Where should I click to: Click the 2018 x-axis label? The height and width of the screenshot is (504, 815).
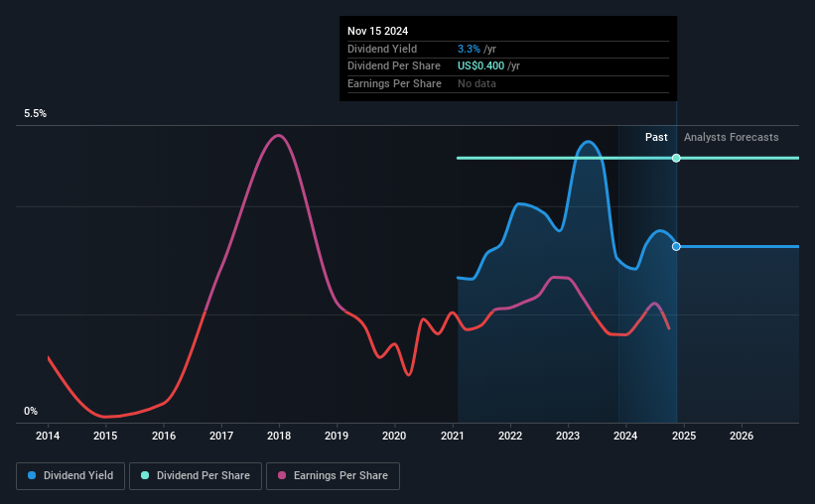point(279,436)
